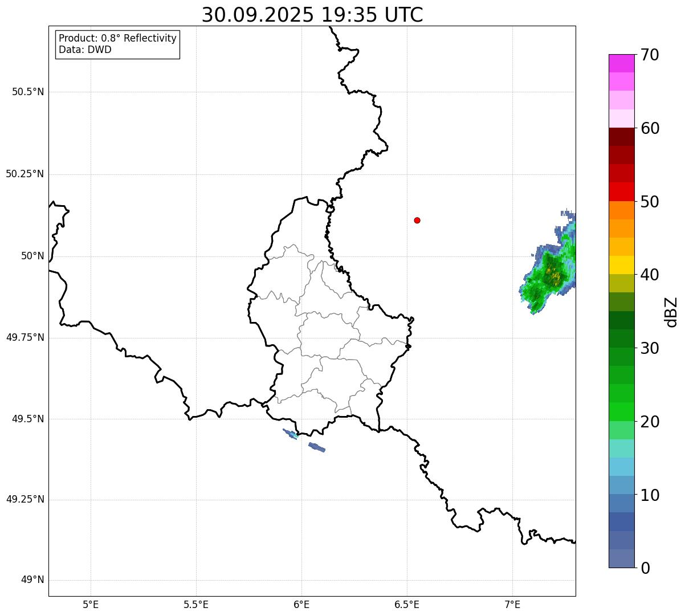Click the 49.25°N latitude label
Screen dimensions: 685x616
click(25, 499)
